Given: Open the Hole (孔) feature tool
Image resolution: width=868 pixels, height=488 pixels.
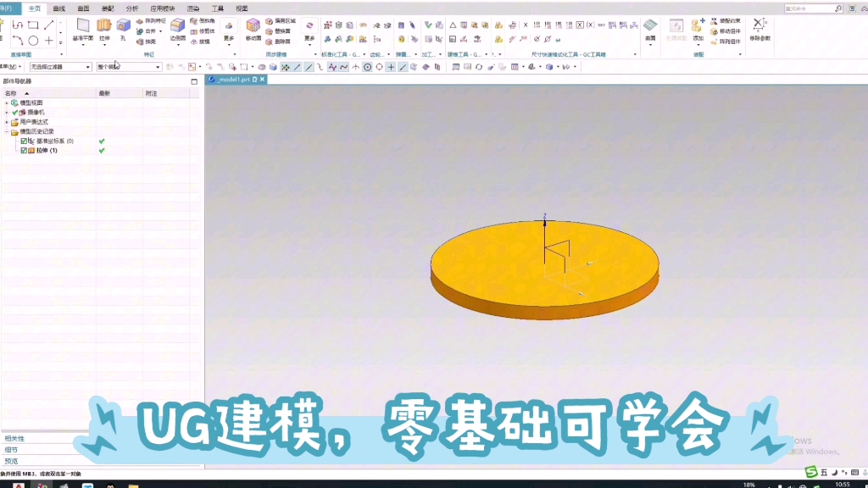Looking at the screenshot, I should coord(122,27).
